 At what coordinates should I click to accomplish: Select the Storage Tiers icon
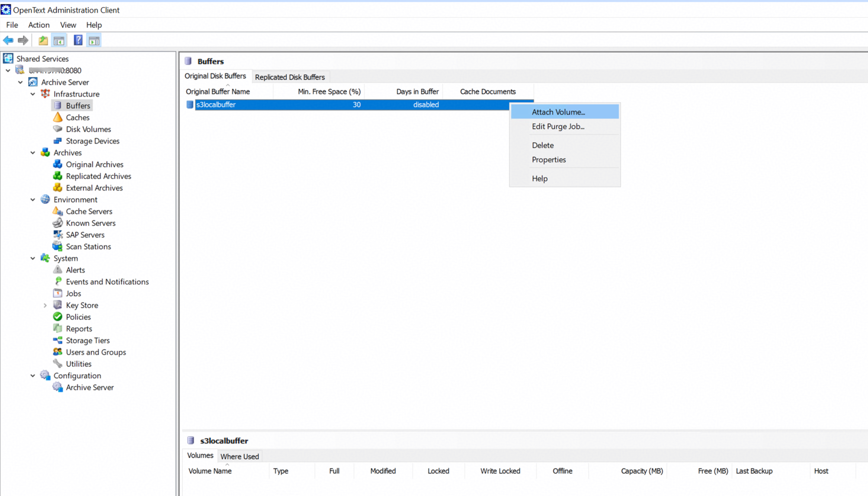pyautogui.click(x=58, y=340)
